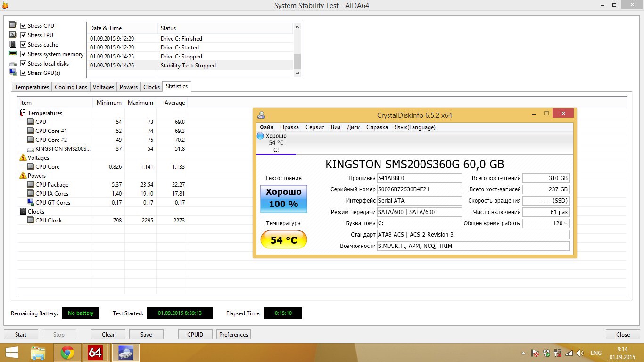Click the chip icon beside Clocks

click(x=23, y=212)
